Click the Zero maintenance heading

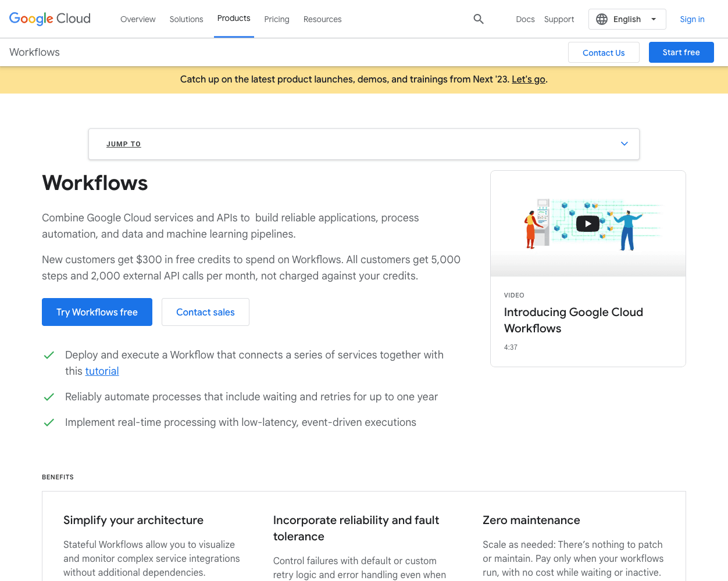(x=531, y=520)
